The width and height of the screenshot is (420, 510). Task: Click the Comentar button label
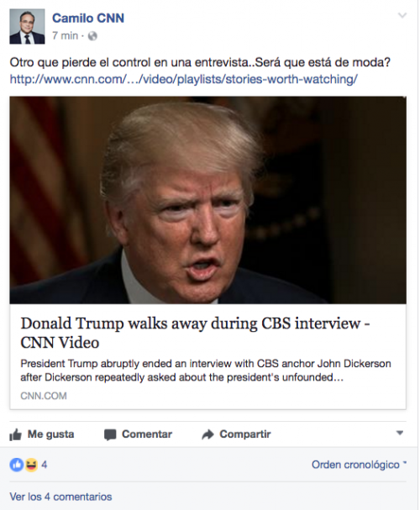tap(147, 434)
